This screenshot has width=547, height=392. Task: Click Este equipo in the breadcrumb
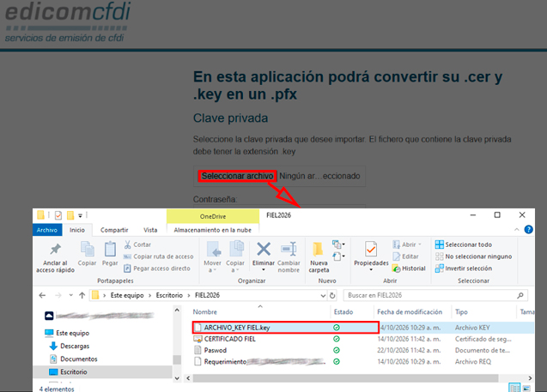pos(127,295)
